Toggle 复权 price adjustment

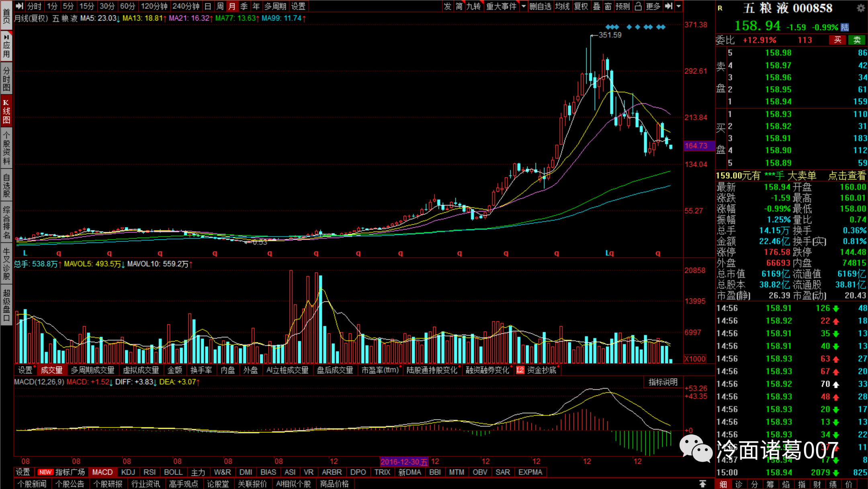[x=581, y=6]
